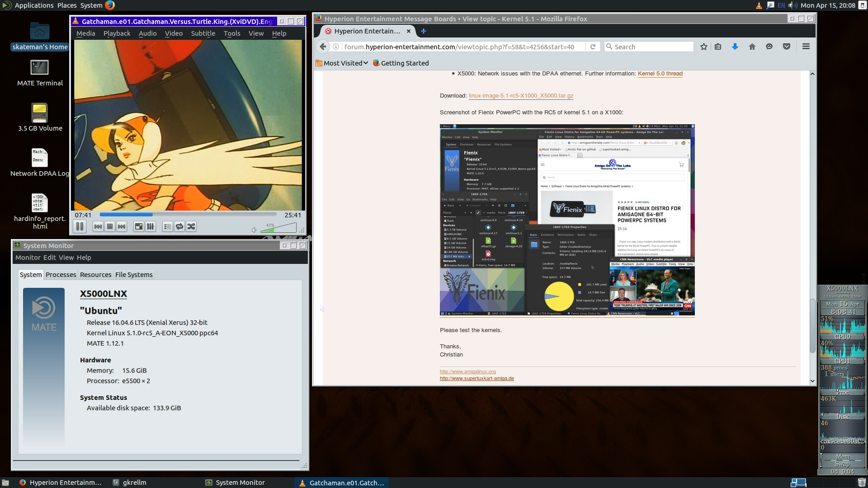Open VLC Playback menu
868x488 pixels.
tap(117, 33)
